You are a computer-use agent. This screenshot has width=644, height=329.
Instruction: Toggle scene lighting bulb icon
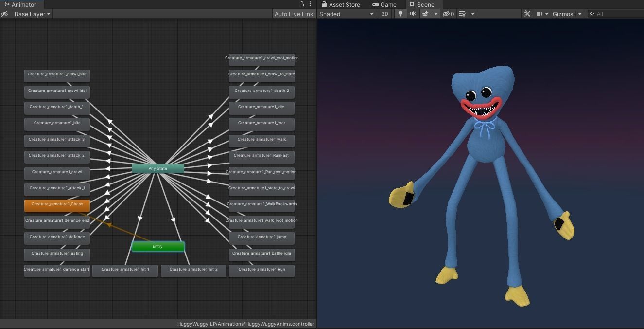pos(400,14)
